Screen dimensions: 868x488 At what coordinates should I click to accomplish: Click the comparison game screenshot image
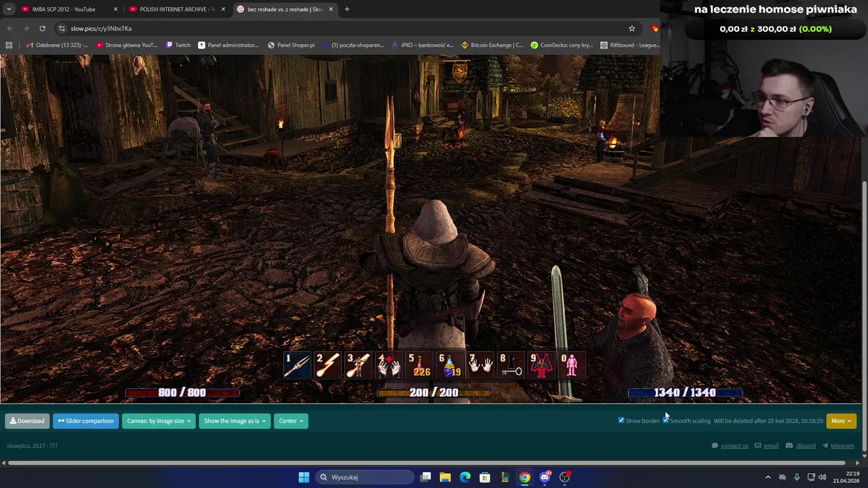[x=431, y=229]
